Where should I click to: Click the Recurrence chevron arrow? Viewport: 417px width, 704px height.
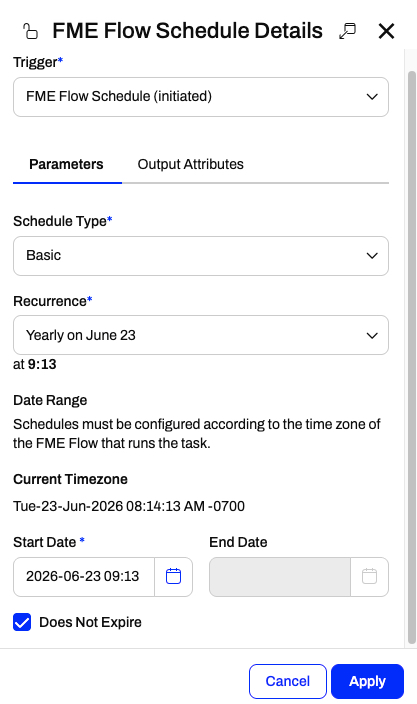point(372,335)
